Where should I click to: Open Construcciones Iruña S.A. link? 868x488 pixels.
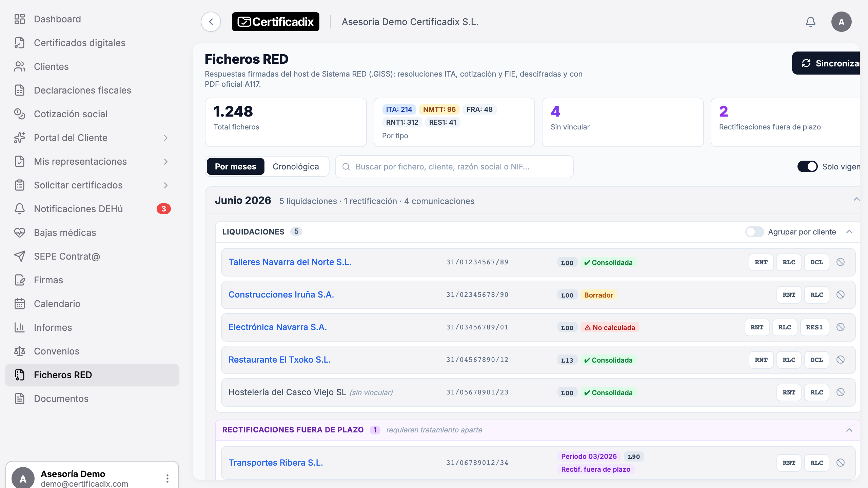281,294
